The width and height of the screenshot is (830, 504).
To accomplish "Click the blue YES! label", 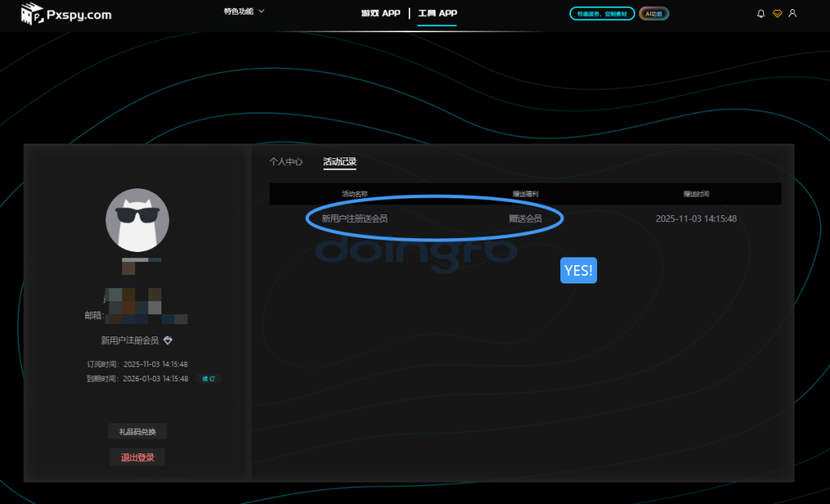I will (578, 270).
